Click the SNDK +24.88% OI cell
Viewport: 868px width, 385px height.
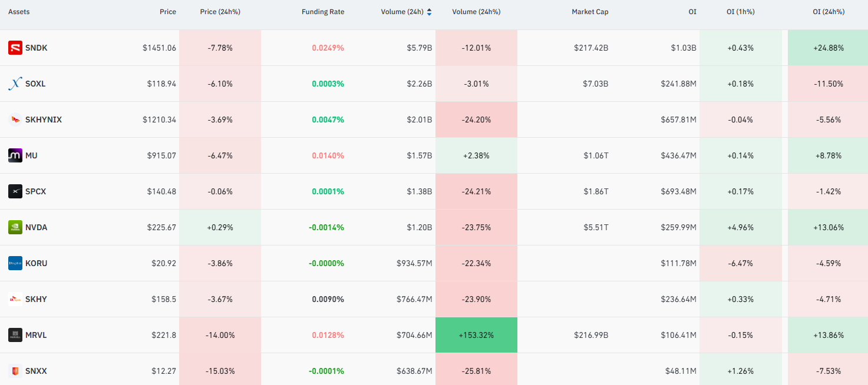coord(828,48)
